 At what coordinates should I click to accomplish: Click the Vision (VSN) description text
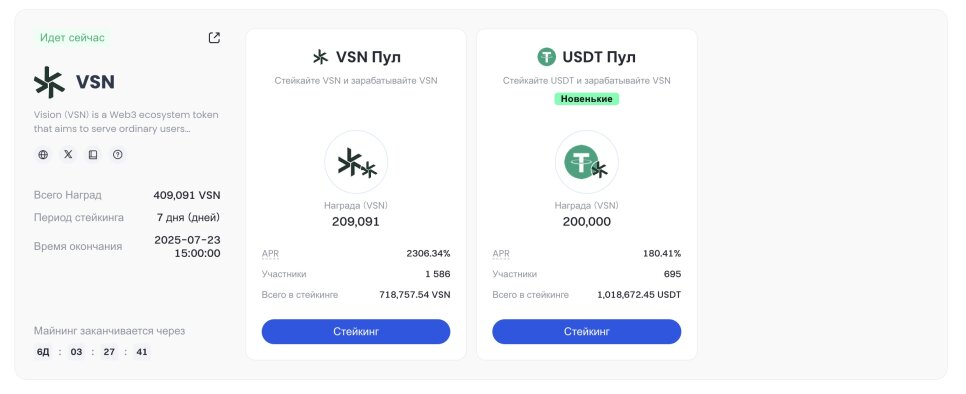coord(126,122)
